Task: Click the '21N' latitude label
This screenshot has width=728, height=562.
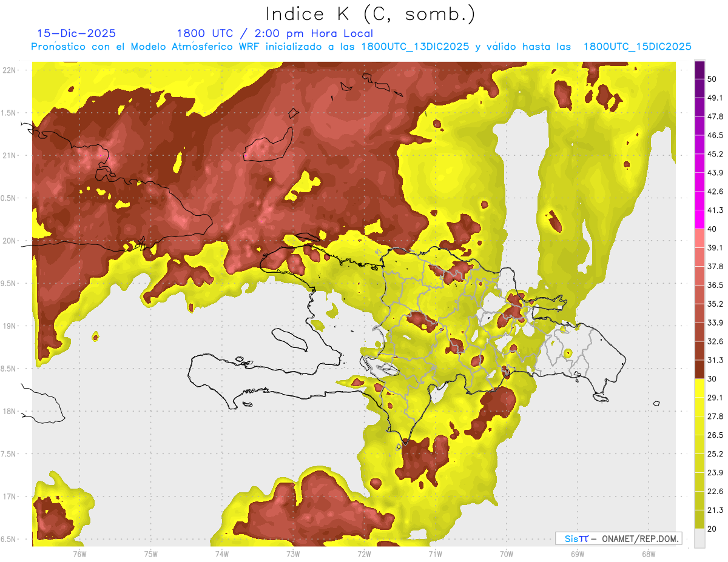Action: tap(10, 155)
